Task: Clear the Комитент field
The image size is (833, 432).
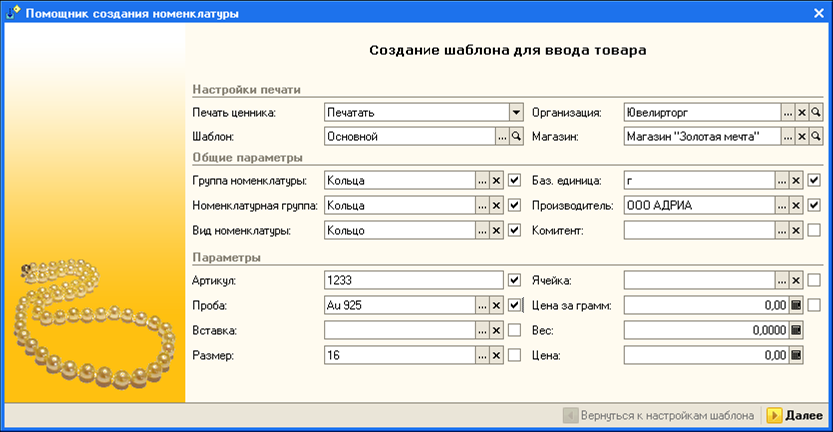Action: pyautogui.click(x=796, y=231)
